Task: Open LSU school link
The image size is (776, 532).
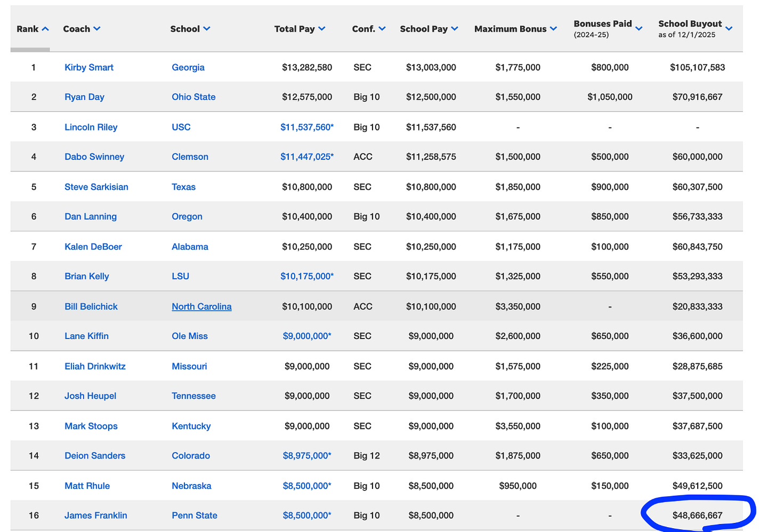Action: click(180, 276)
